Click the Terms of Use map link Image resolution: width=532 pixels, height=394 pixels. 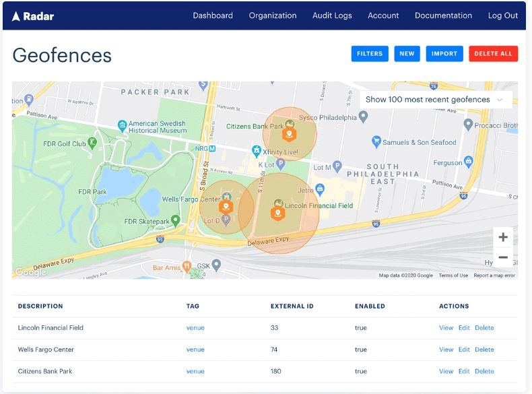[453, 275]
